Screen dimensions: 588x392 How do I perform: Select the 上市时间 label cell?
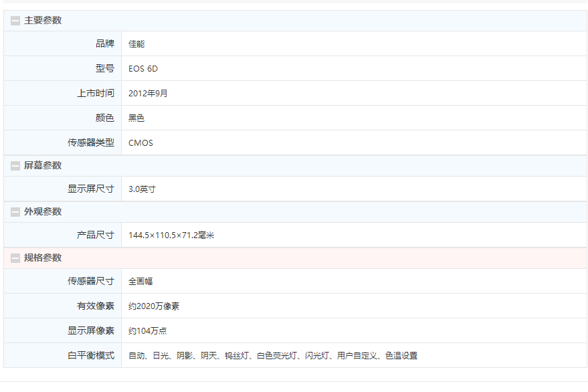click(x=63, y=93)
